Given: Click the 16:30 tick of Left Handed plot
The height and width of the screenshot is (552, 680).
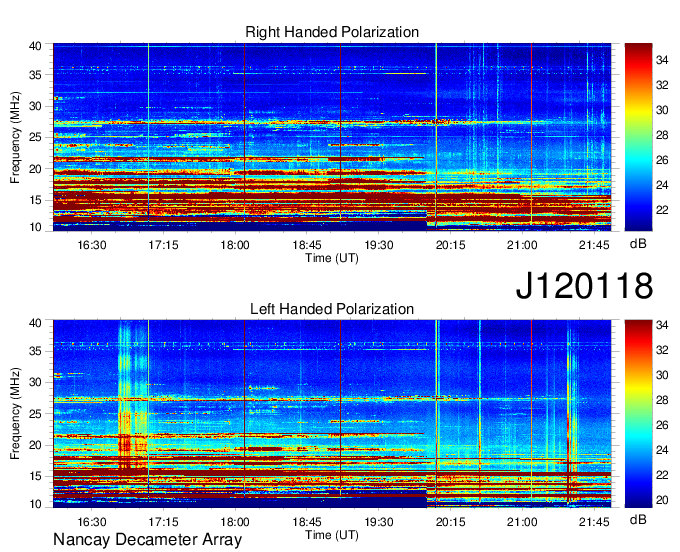Looking at the screenshot, I should 92,522.
